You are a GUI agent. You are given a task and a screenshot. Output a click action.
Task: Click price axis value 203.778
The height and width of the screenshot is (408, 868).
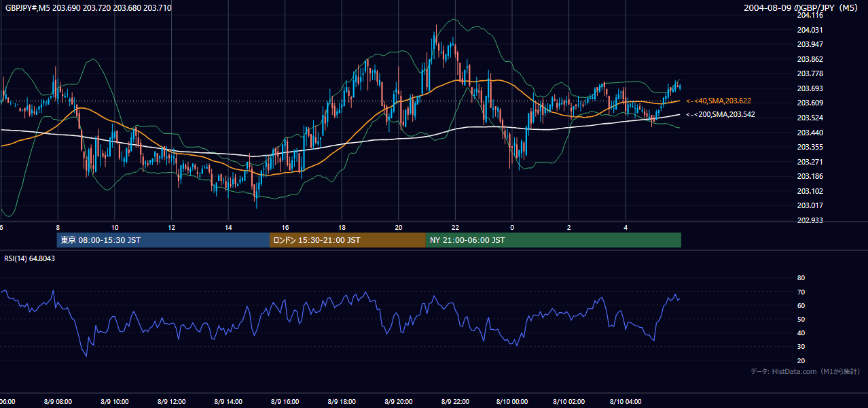[810, 73]
